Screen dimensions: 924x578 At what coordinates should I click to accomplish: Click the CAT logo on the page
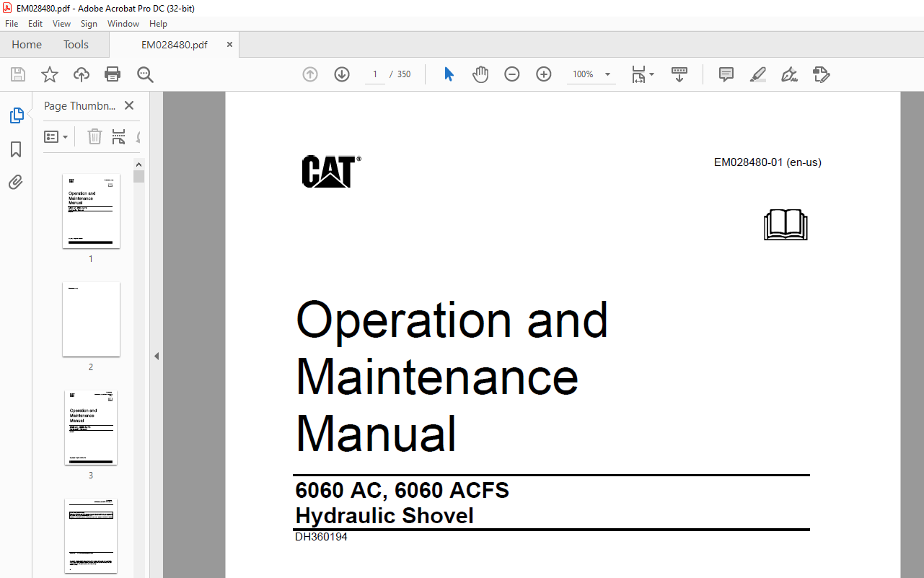(x=331, y=172)
